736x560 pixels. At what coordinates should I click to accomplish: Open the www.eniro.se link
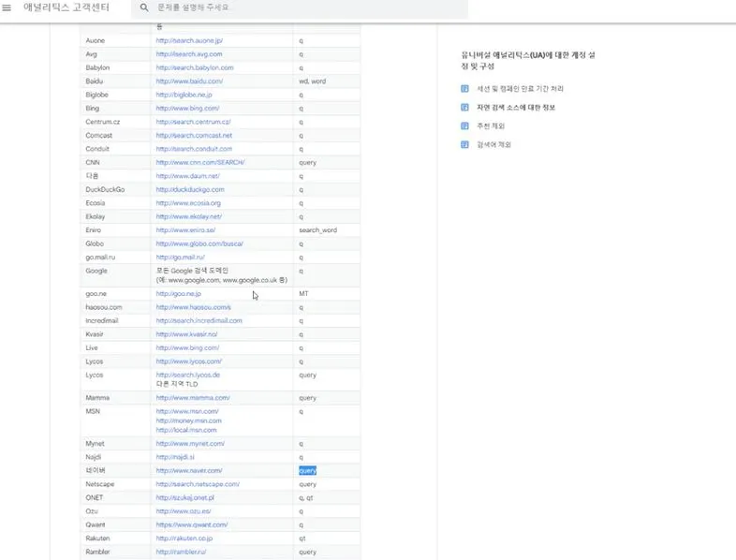(185, 230)
